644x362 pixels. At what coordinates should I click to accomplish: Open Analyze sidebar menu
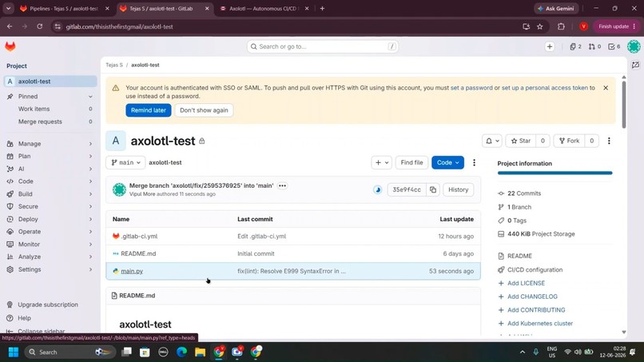[x=50, y=257]
